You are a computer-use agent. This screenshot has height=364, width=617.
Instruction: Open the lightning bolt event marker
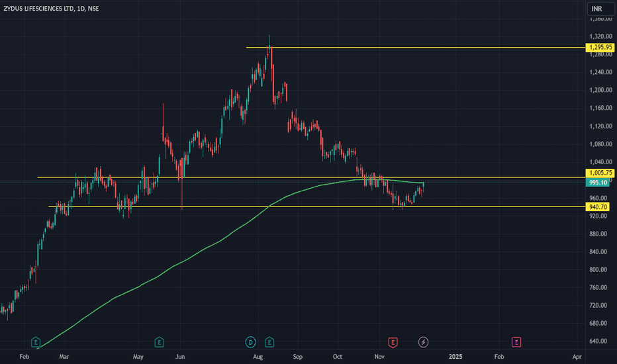coord(423,342)
